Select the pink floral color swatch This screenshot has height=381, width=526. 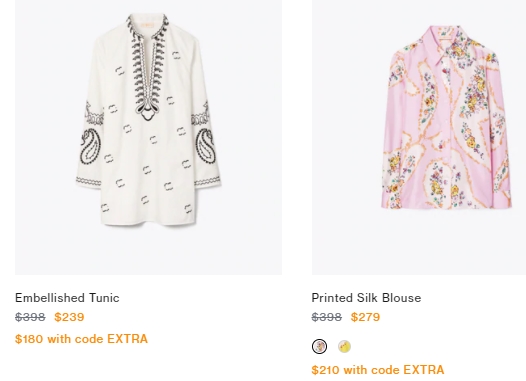(x=319, y=346)
